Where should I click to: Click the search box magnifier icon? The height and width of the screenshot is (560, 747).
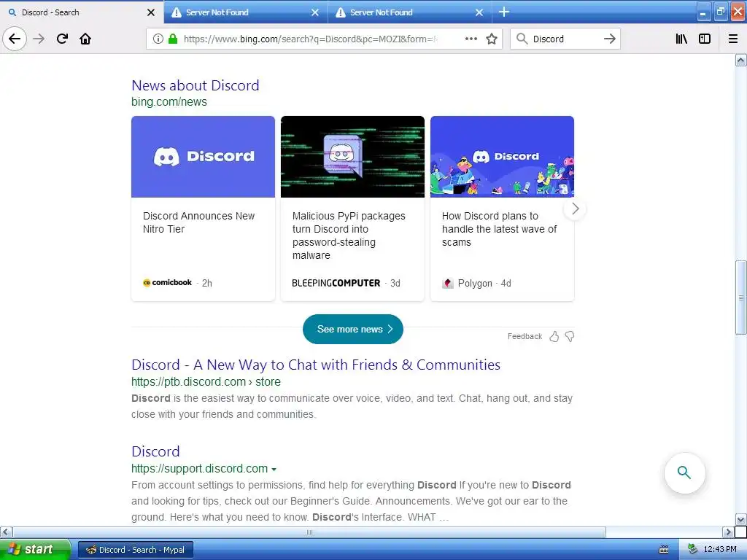522,39
